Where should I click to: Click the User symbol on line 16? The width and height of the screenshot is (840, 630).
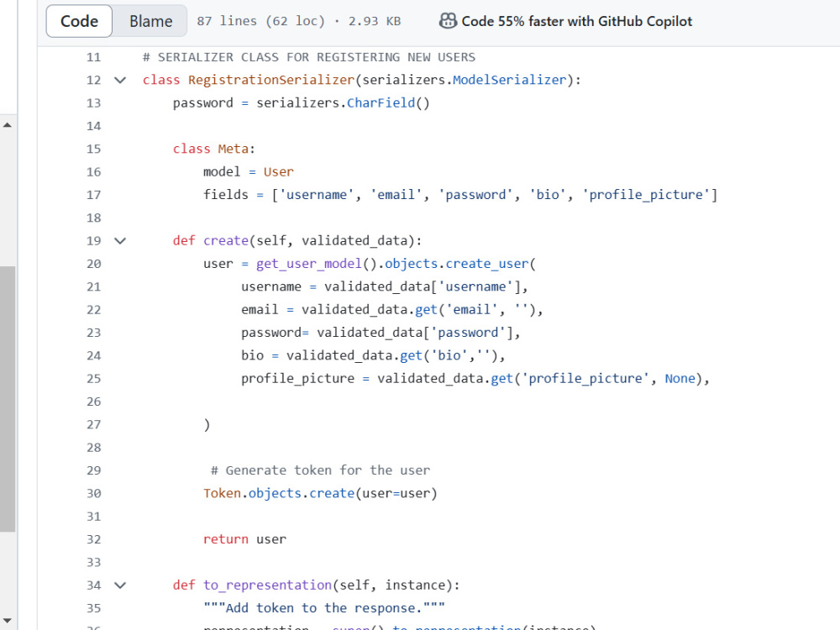point(279,172)
